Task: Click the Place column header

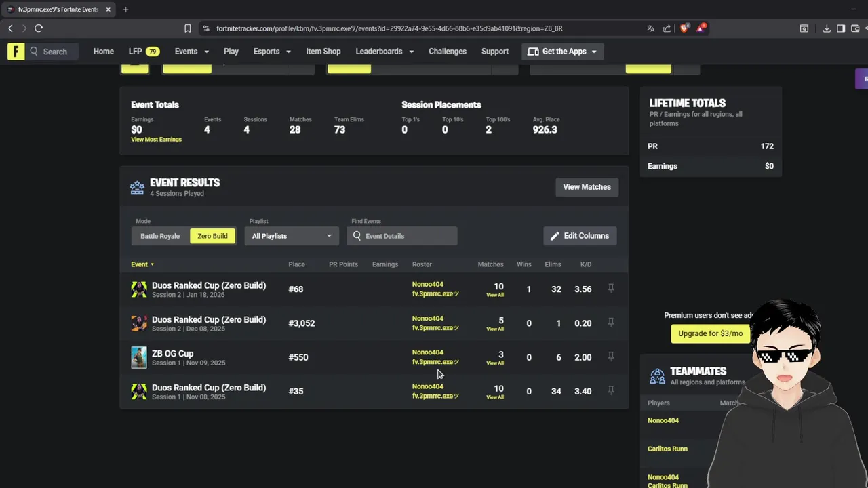Action: [x=296, y=264]
